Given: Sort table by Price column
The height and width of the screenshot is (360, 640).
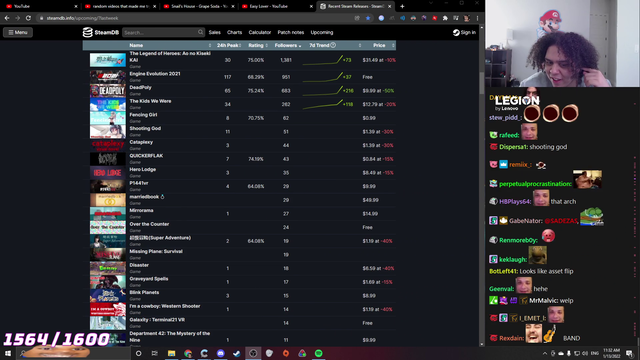Looking at the screenshot, I should [x=379, y=45].
